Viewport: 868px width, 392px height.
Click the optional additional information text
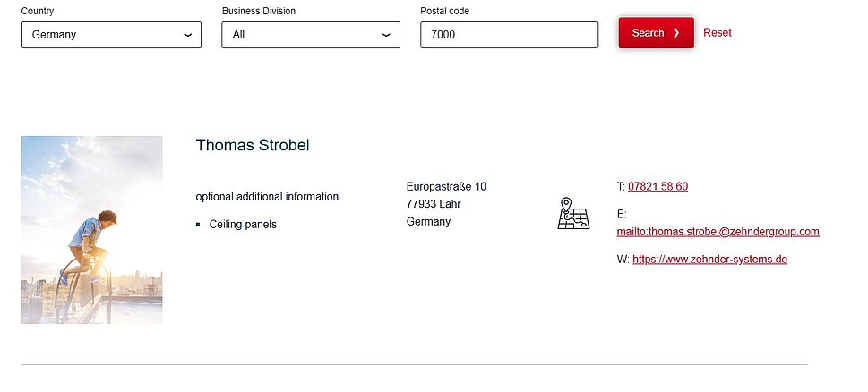click(x=268, y=197)
